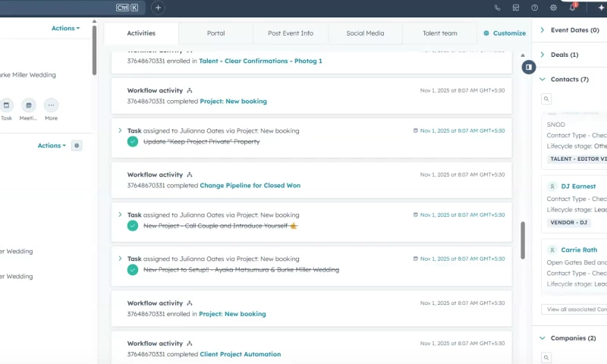Click workflow icon on Change Pipeline activity
Image resolution: width=607 pixels, height=364 pixels.
[x=189, y=175]
